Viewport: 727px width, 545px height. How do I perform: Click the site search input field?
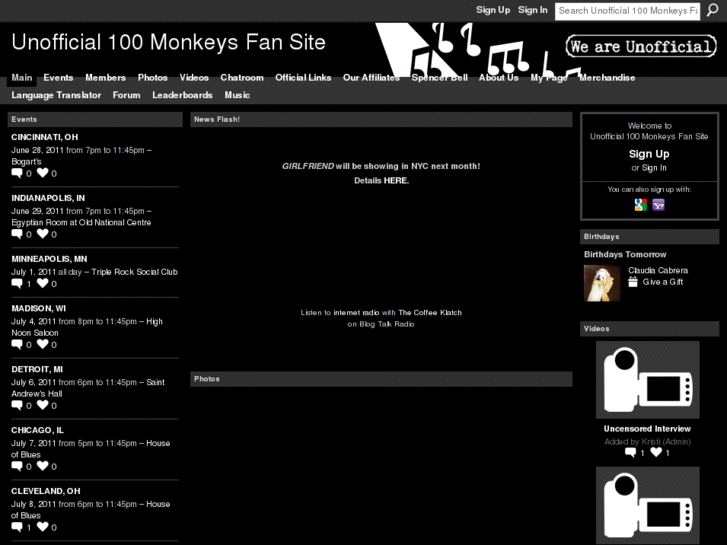627,11
